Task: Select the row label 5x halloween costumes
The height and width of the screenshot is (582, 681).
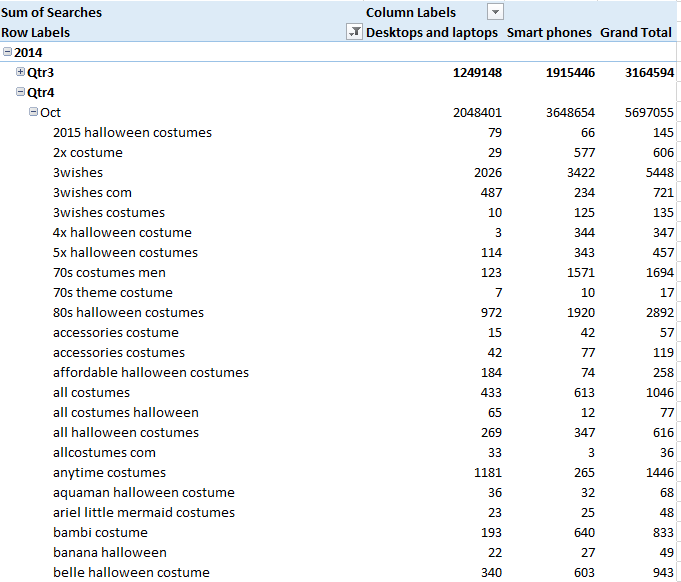Action: pos(126,252)
